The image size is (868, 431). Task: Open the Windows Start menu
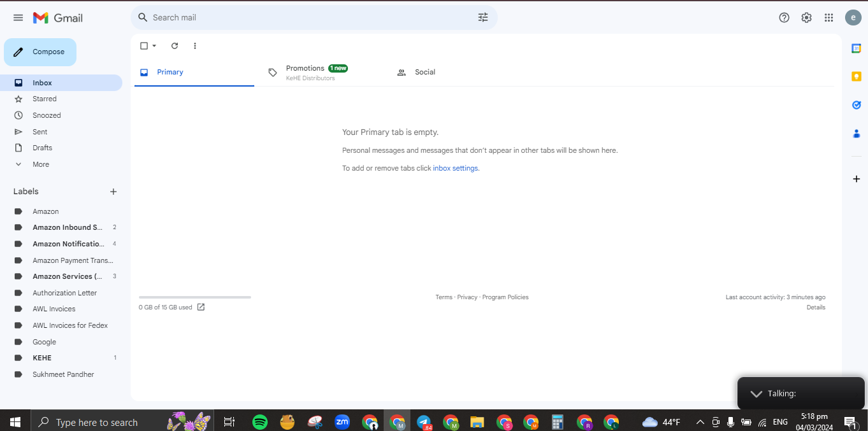pos(15,421)
